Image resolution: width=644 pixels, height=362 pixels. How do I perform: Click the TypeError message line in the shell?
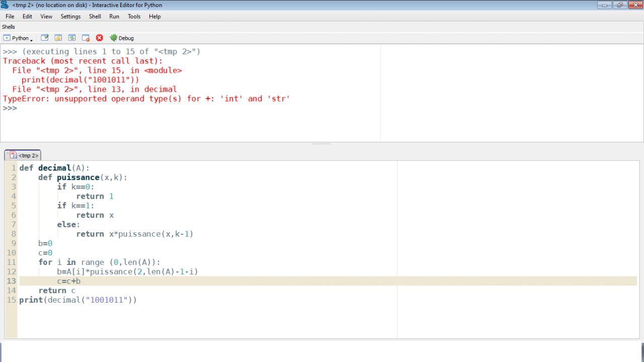146,99
